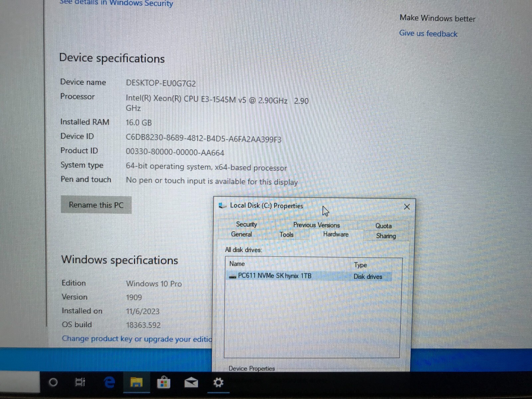This screenshot has height=399, width=532.
Task: Open Task View from the taskbar
Action: pos(80,382)
